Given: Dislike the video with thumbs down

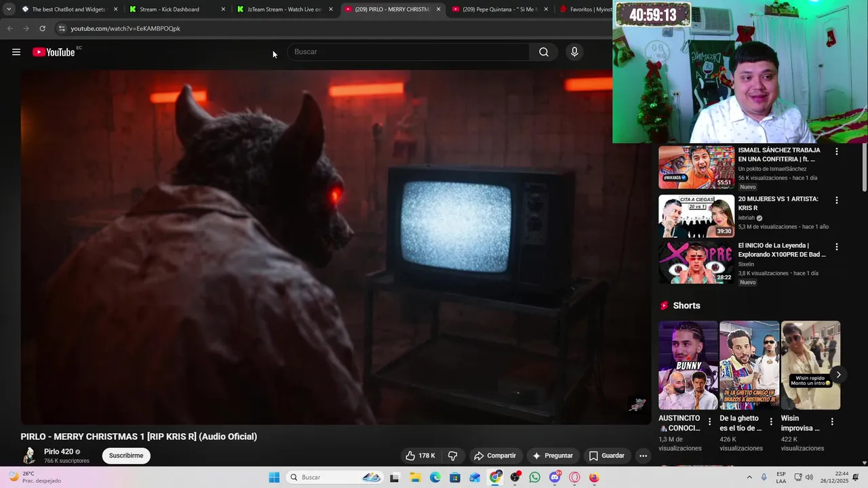Looking at the screenshot, I should click(x=453, y=455).
